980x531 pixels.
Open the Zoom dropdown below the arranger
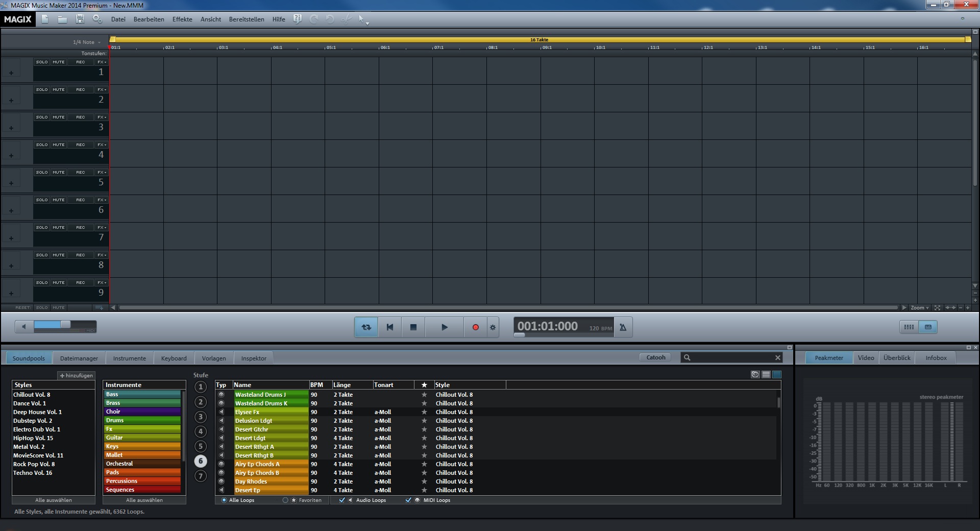(x=920, y=308)
